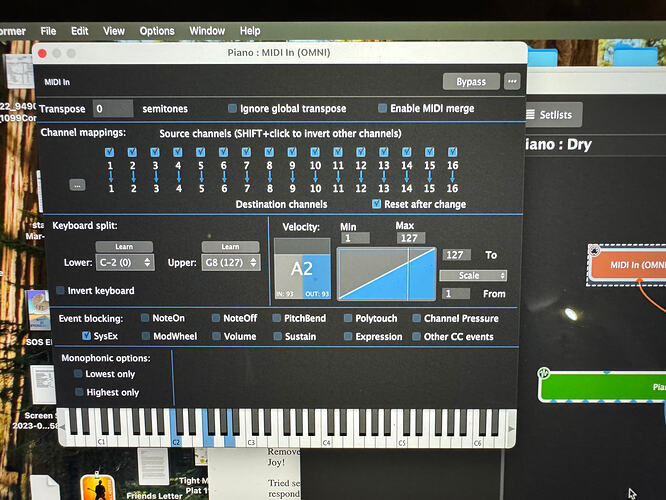Open the View menu
The height and width of the screenshot is (500, 666).
coord(113,31)
